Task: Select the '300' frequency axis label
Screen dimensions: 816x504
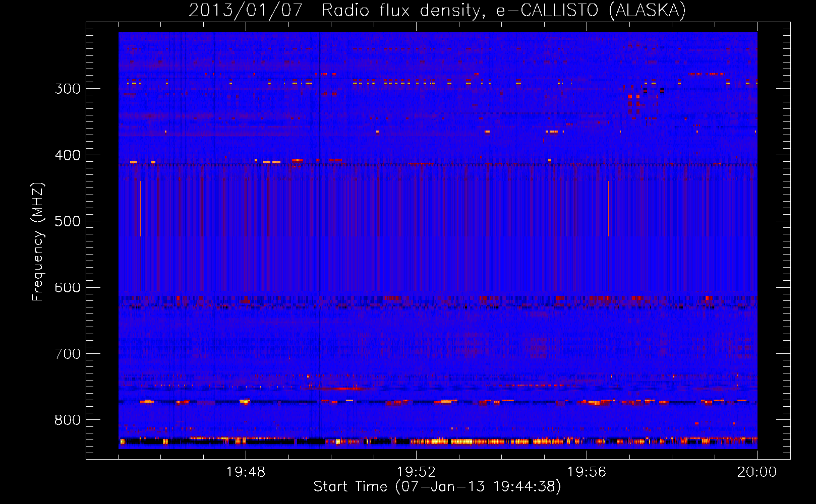Action: (x=67, y=89)
